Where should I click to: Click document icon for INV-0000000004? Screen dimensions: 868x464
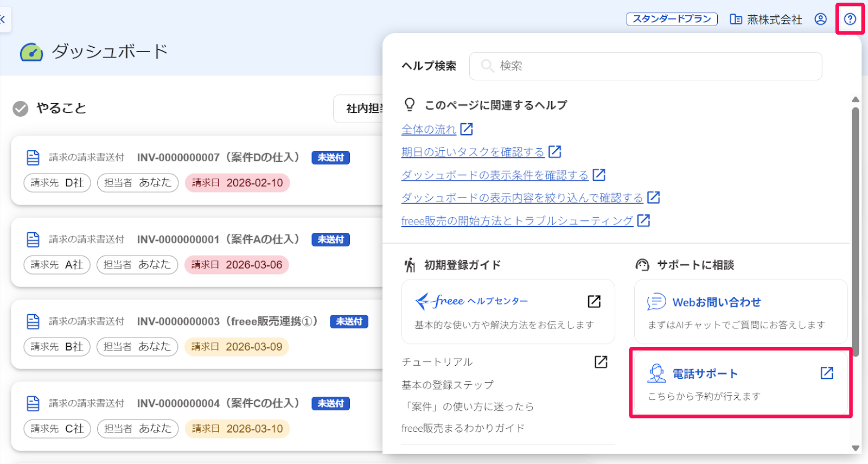pyautogui.click(x=33, y=404)
